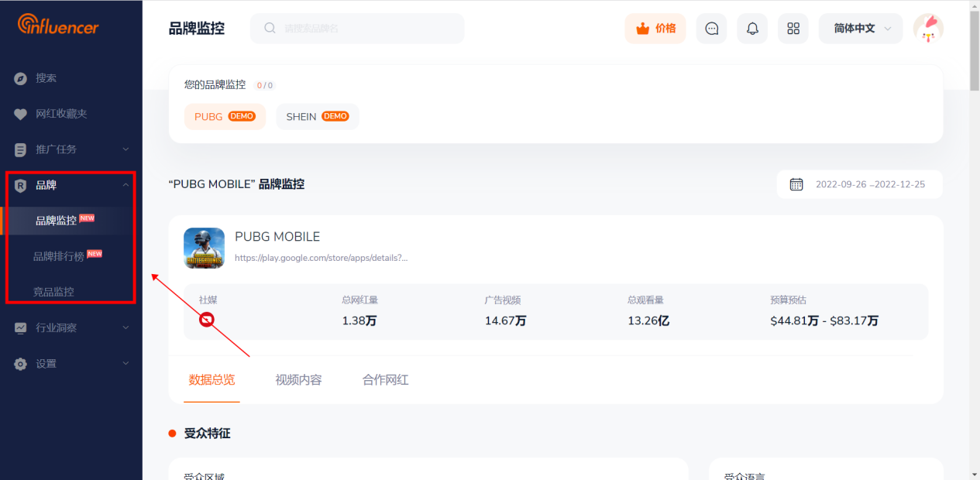Click the page scrollbar thumb

click(x=974, y=50)
